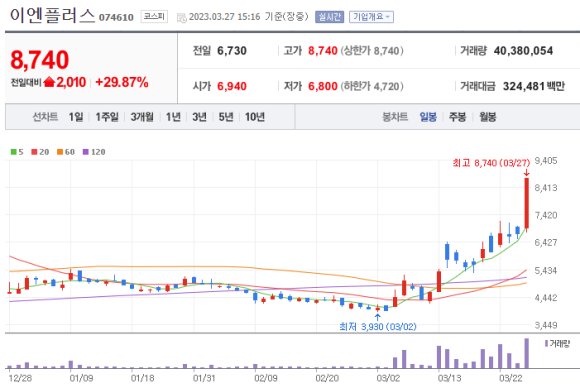This screenshot has height=388, width=580.
Task: Select the 5년 line chart tab
Action: [226, 117]
